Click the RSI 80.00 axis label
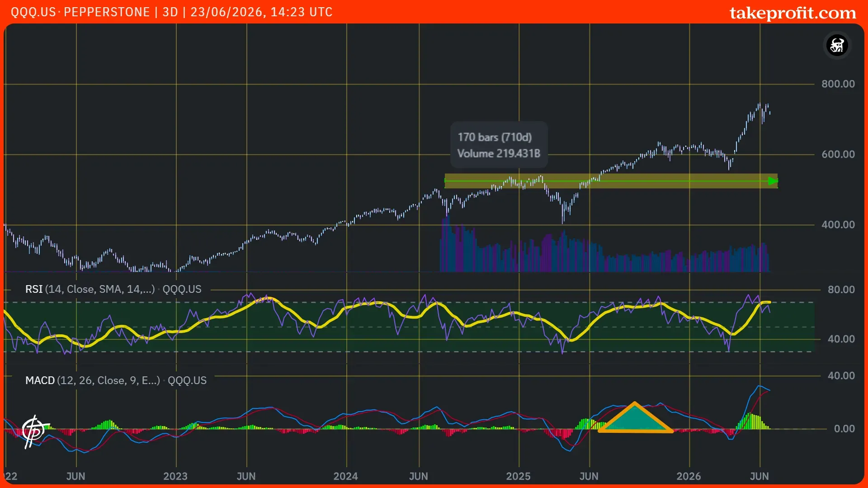868x488 pixels. pos(841,290)
